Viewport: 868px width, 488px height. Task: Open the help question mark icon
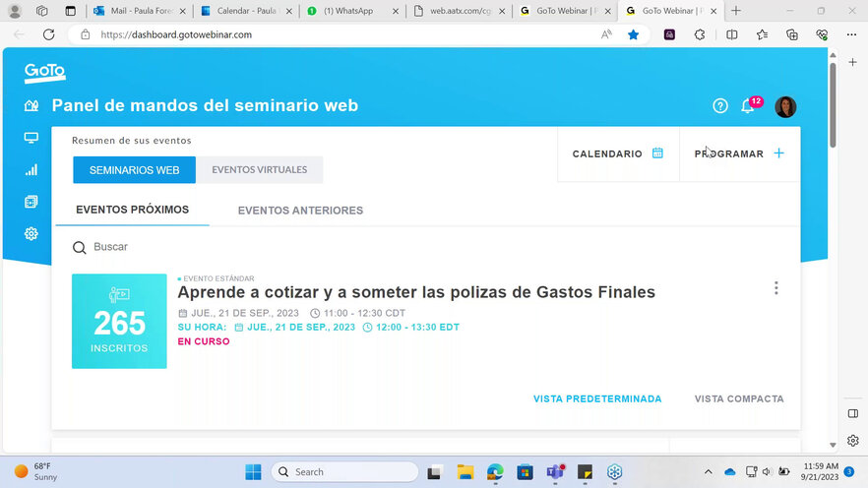pos(720,105)
